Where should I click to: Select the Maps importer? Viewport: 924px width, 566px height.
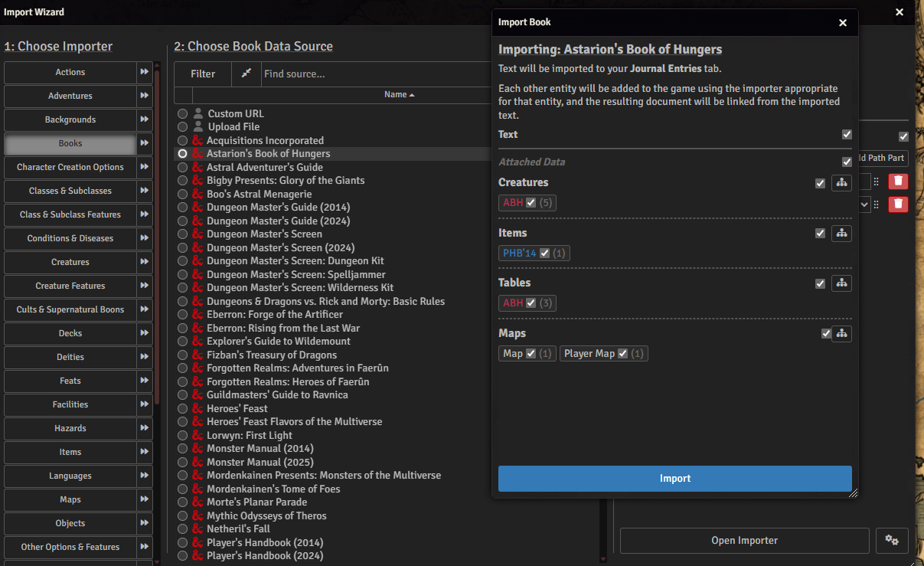[70, 499]
